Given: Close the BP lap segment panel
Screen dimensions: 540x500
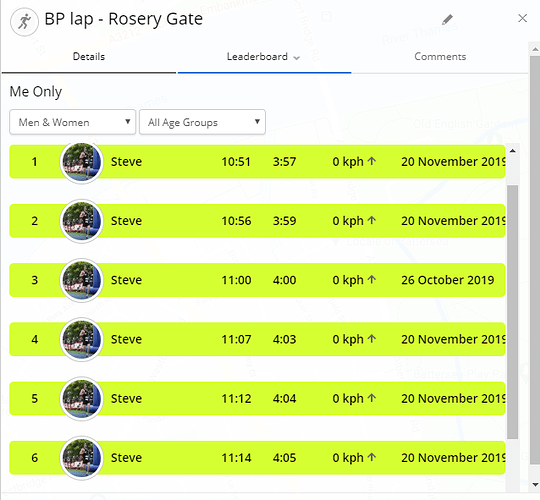Looking at the screenshot, I should pos(522,18).
